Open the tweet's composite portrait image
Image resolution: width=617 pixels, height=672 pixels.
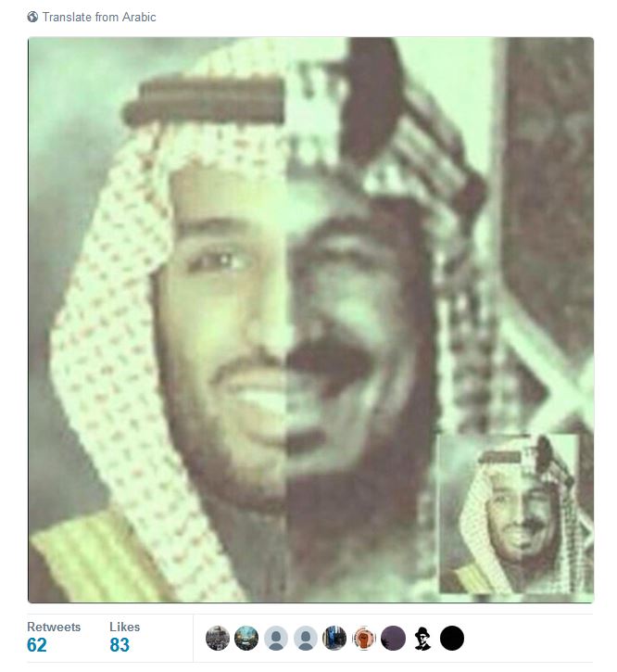[310, 320]
